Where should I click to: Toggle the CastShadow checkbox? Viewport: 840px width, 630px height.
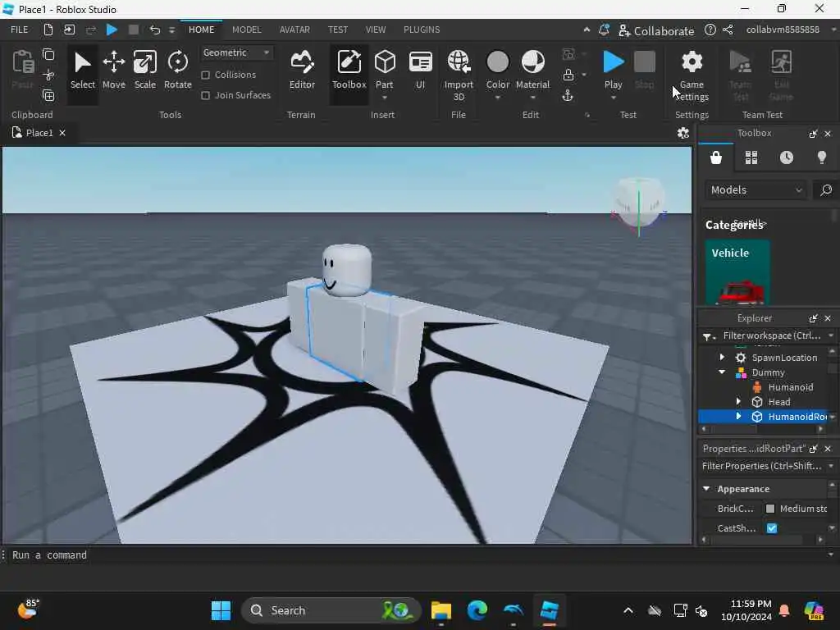point(771,528)
